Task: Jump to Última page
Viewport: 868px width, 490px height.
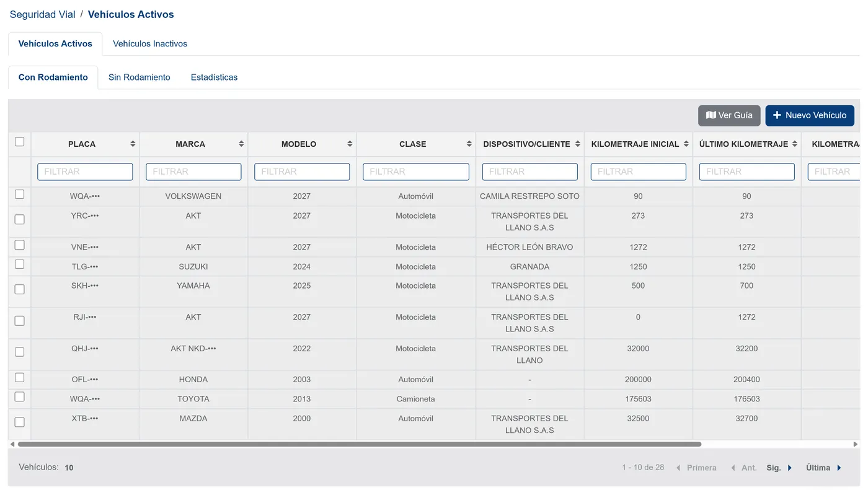Action: (x=824, y=468)
